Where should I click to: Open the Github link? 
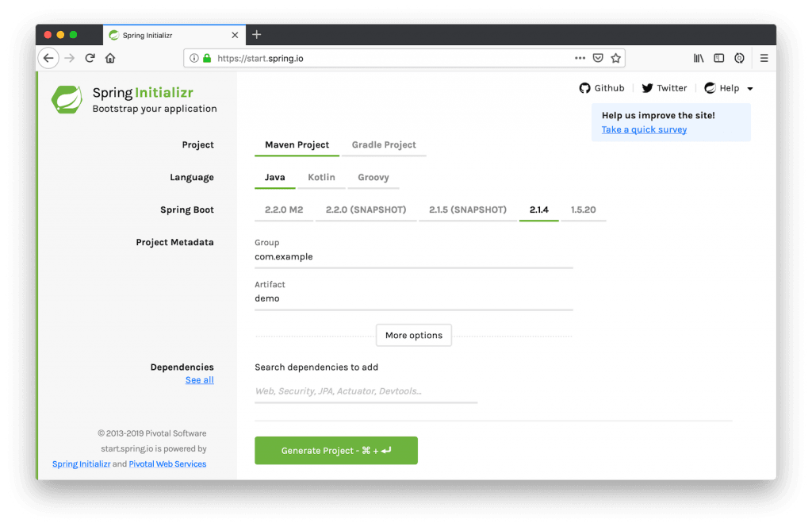pos(602,88)
